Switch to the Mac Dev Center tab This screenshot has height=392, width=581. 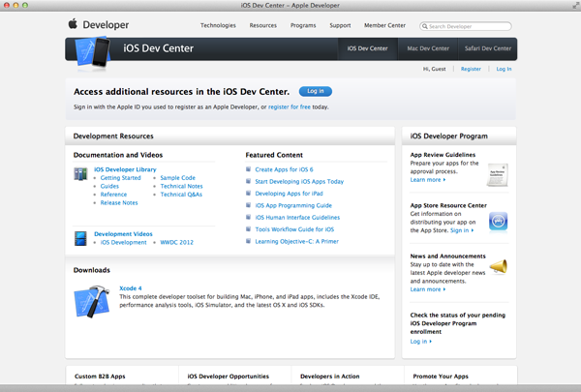(x=428, y=48)
